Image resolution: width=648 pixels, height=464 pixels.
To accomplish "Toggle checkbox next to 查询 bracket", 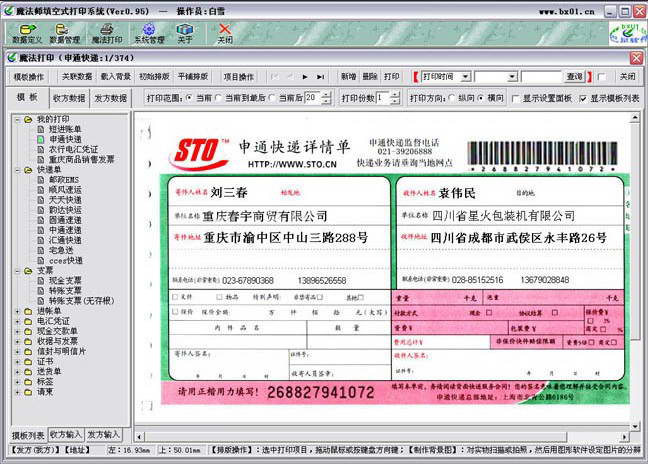I will click(x=602, y=77).
